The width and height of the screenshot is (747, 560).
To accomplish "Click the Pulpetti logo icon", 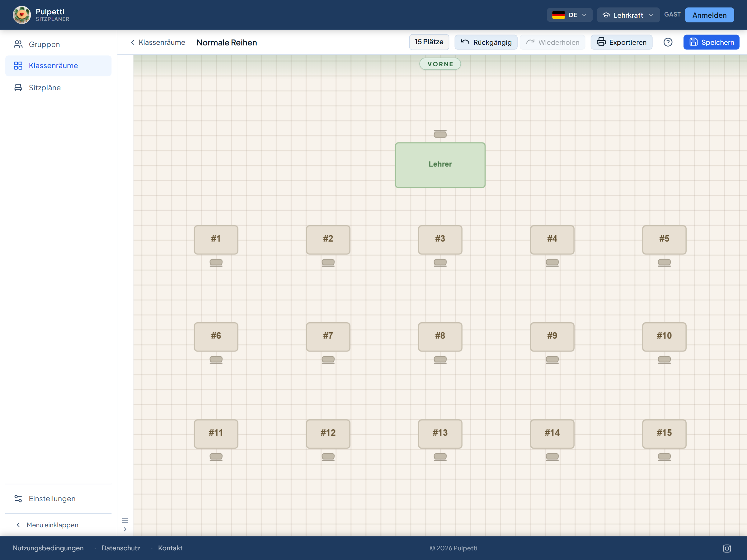I will tap(21, 15).
